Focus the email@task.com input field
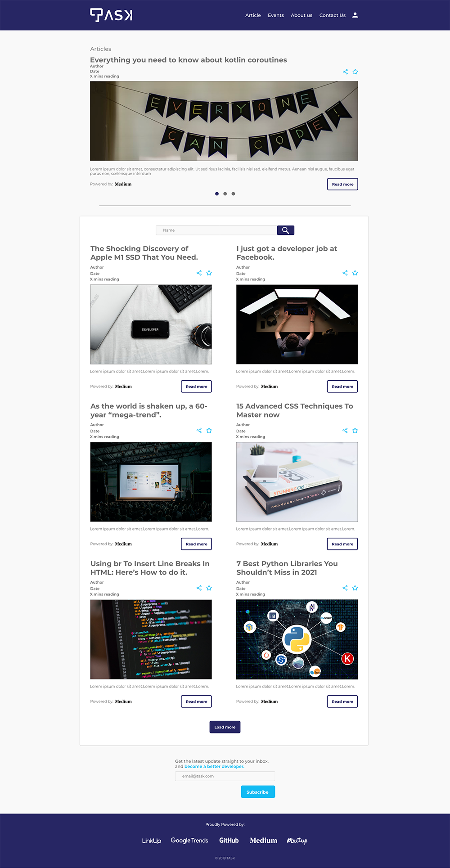Image resolution: width=450 pixels, height=868 pixels. pos(225,776)
